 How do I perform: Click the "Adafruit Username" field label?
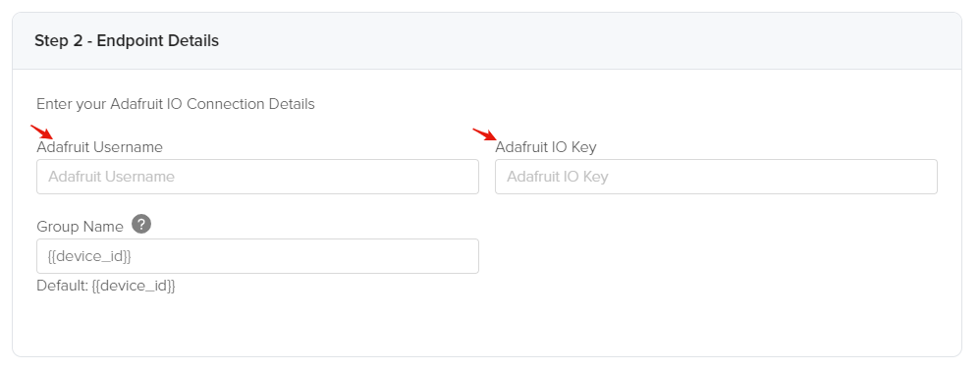pyautogui.click(x=99, y=147)
